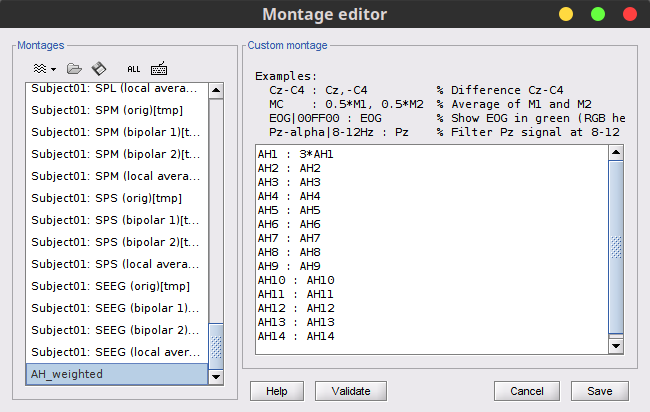Select the AH_weighted montage
The image size is (650, 412).
pos(115,374)
